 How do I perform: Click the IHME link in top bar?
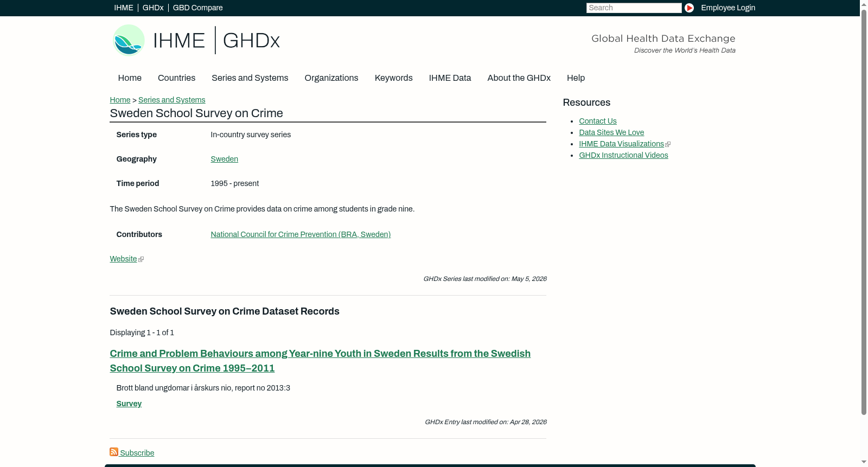(x=124, y=8)
